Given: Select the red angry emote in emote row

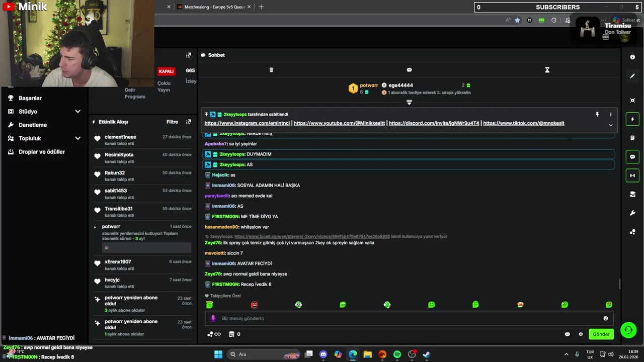Looking at the screenshot, I should click(x=254, y=305).
